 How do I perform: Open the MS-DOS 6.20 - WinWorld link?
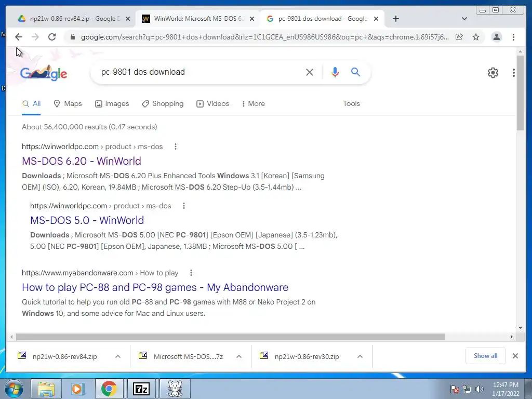tap(82, 161)
